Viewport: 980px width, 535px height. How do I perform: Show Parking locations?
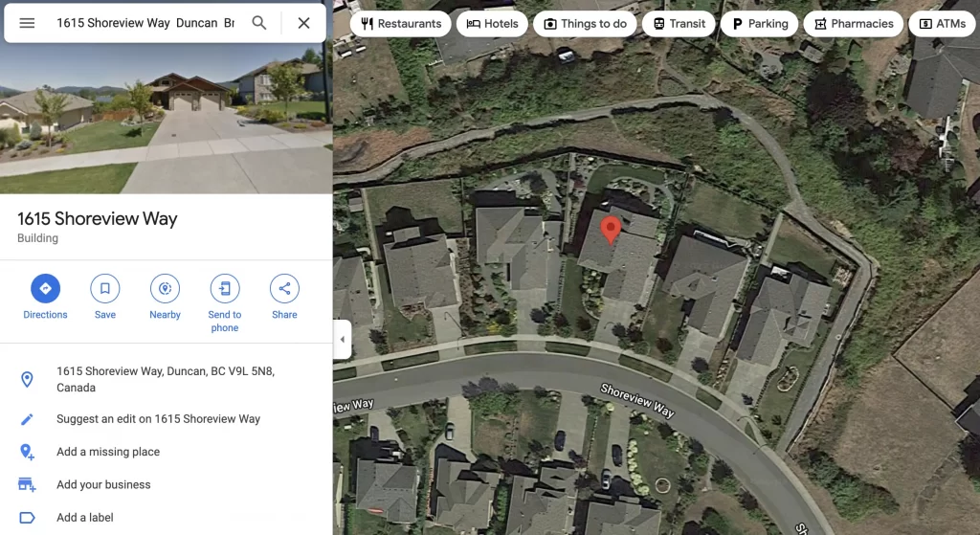759,24
